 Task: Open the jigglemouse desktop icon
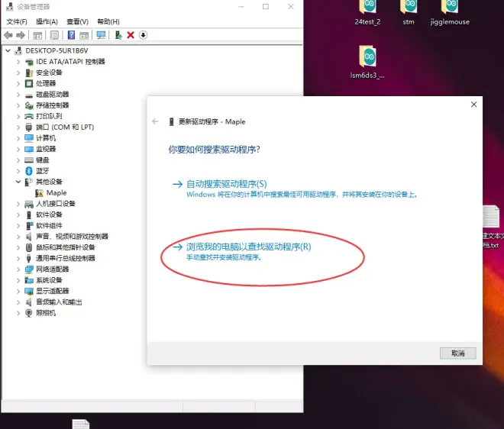tap(450, 13)
